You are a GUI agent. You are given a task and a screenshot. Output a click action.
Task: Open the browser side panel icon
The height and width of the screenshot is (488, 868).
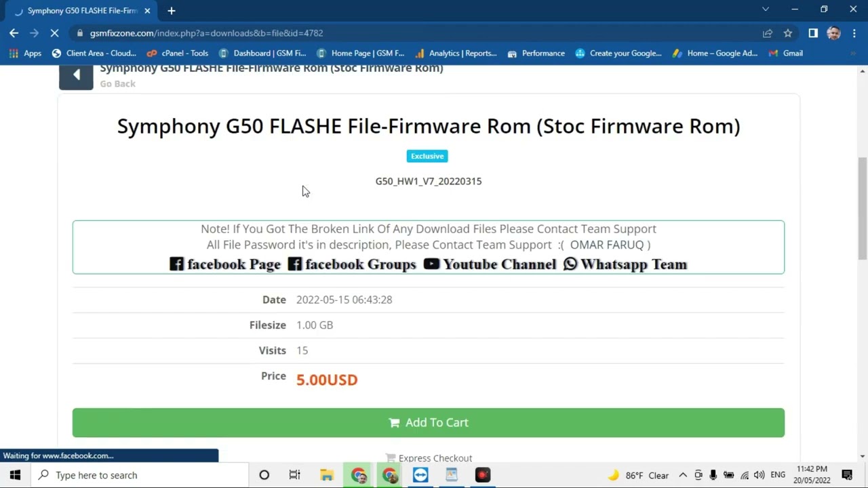(x=813, y=33)
